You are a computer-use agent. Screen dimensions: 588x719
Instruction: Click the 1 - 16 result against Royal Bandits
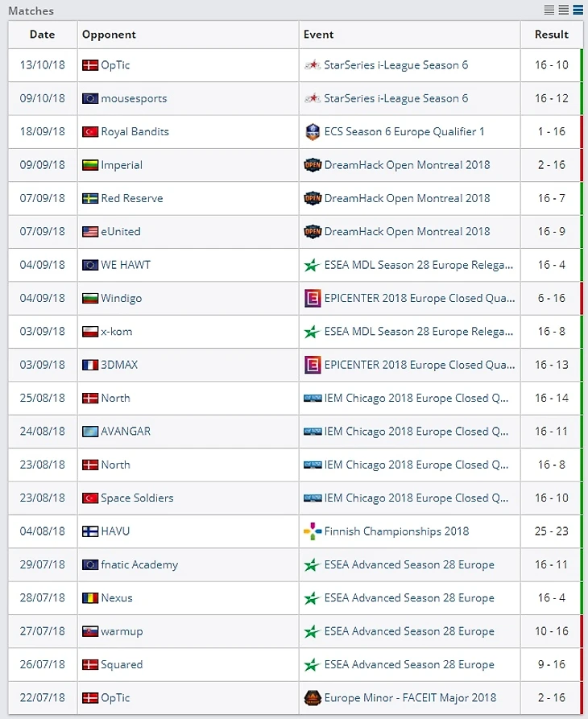(x=551, y=131)
